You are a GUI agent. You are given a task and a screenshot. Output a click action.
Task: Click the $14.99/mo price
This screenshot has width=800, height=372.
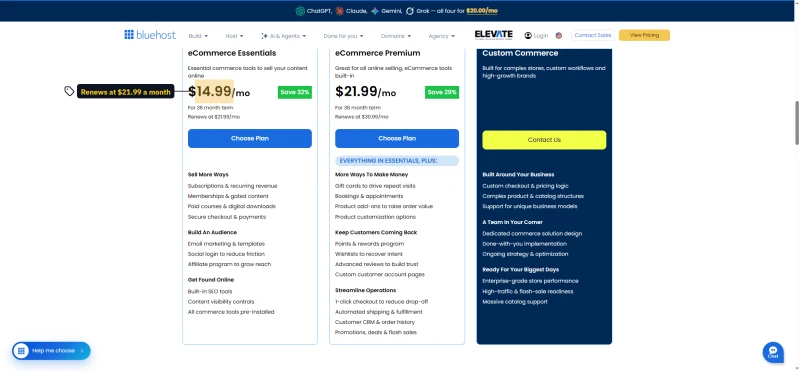coord(219,92)
